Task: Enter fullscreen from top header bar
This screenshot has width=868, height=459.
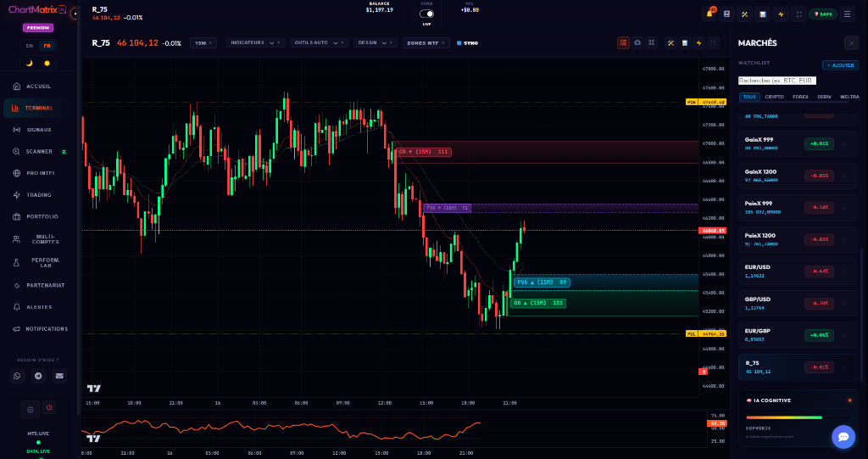Action: pyautogui.click(x=798, y=14)
